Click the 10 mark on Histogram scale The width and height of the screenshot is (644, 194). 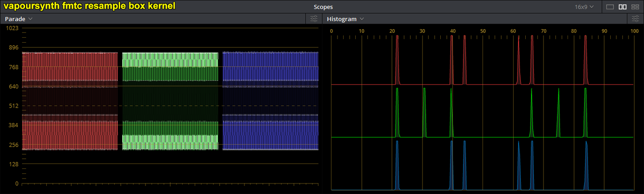coord(362,31)
